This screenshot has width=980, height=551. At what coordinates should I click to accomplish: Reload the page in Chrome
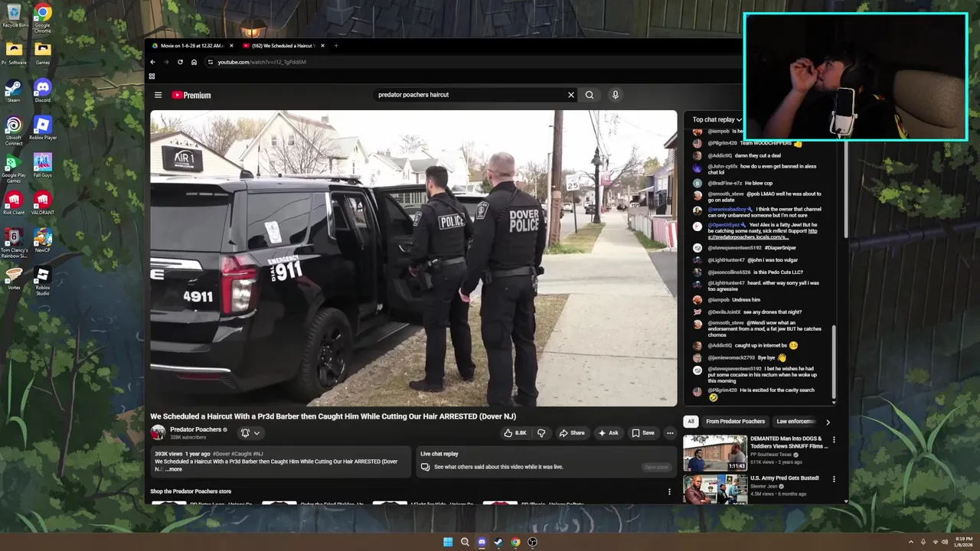point(180,62)
